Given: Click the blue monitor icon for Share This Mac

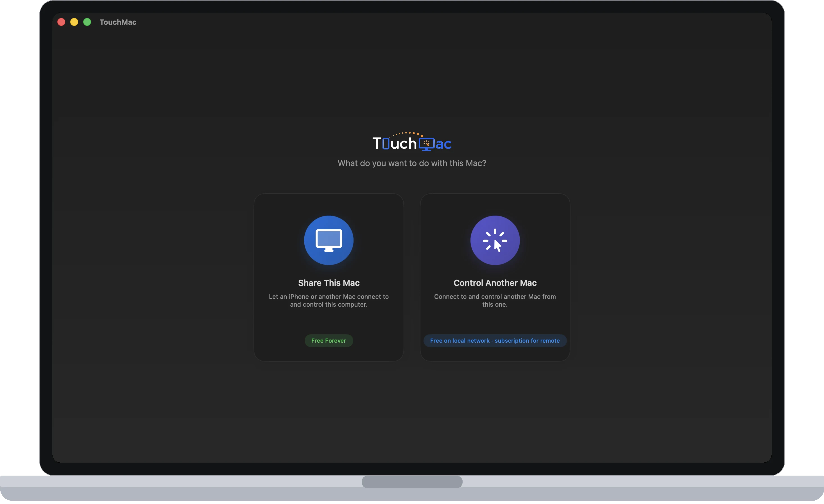Looking at the screenshot, I should point(329,240).
